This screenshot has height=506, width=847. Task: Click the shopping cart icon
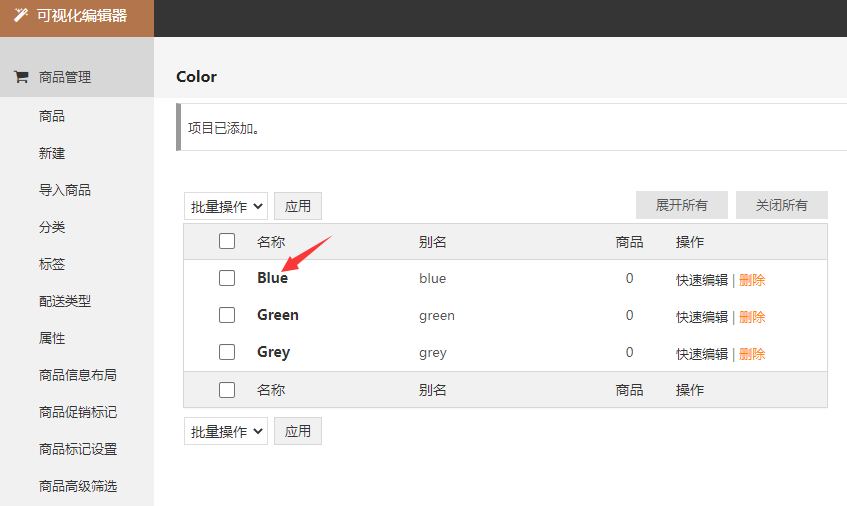[x=21, y=77]
